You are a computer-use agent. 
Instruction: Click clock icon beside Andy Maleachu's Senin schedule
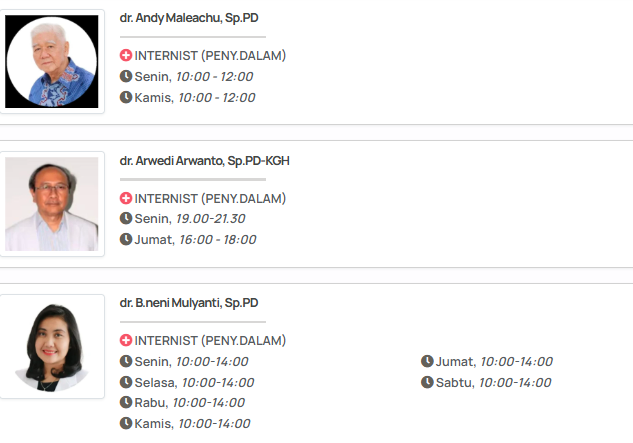pyautogui.click(x=126, y=76)
